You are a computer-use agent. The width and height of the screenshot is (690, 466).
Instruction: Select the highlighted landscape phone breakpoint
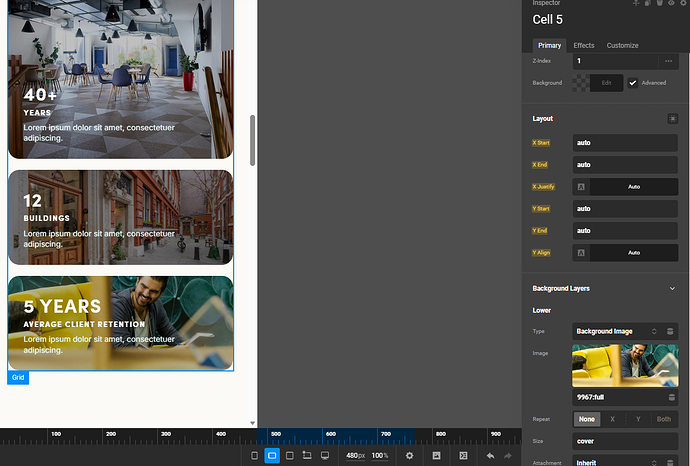[272, 455]
